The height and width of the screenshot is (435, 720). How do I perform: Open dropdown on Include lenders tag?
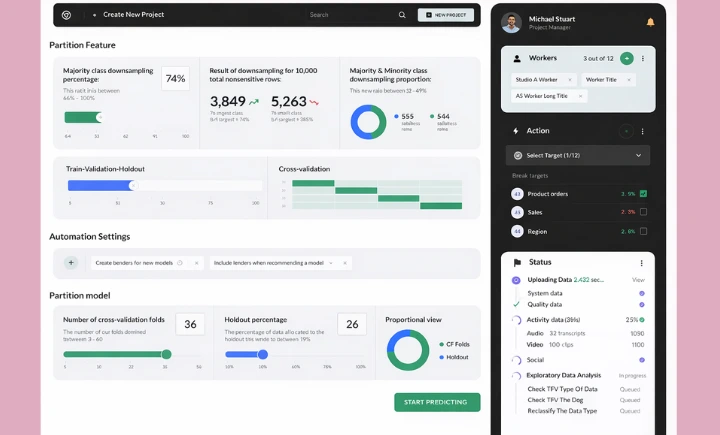331,263
